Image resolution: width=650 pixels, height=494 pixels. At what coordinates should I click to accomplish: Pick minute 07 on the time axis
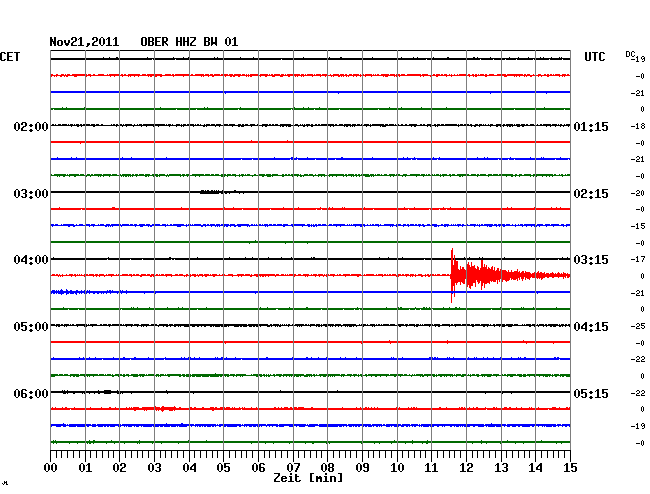(293, 468)
